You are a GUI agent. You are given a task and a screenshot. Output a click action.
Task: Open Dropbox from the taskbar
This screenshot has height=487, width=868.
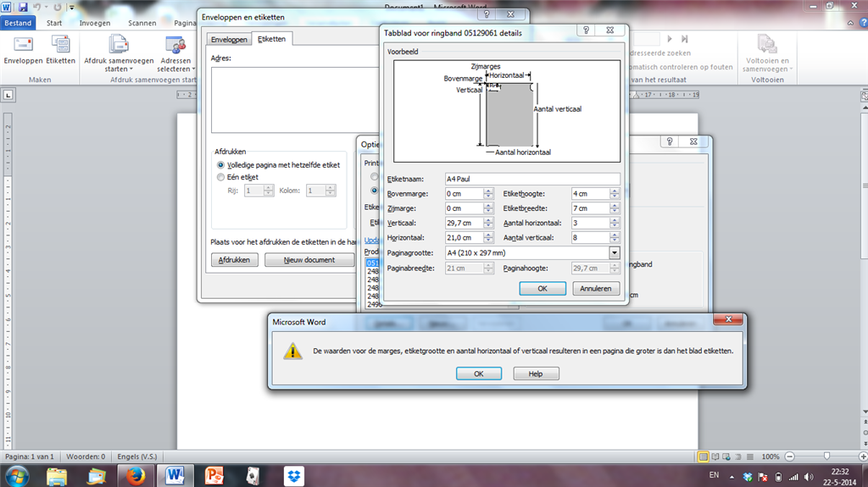click(294, 476)
